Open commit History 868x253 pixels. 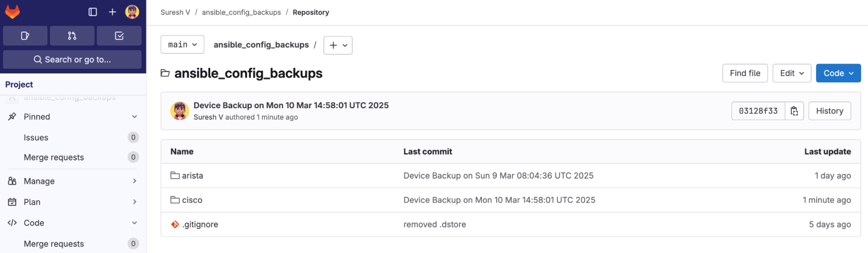[829, 111]
